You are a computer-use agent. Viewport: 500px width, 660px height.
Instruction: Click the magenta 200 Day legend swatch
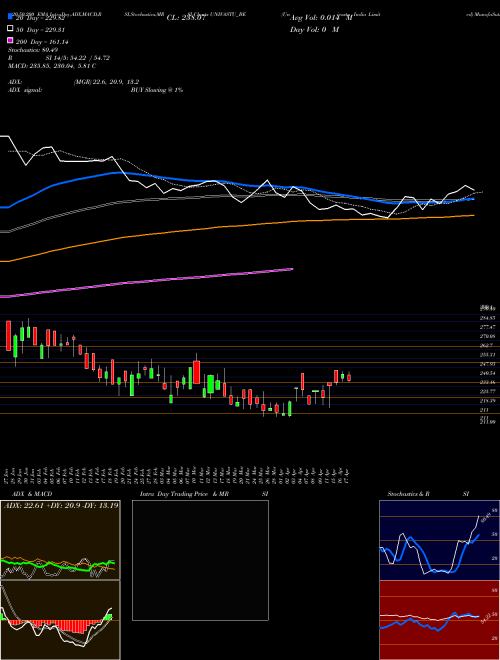(x=10, y=40)
